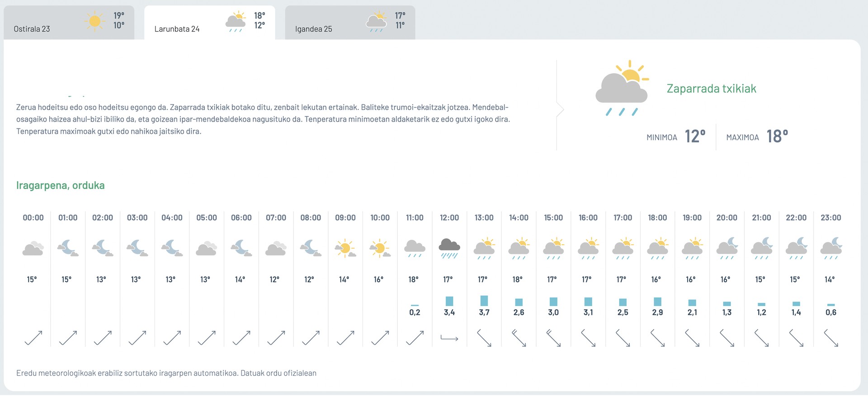Click the 21:00 hour label

(761, 218)
